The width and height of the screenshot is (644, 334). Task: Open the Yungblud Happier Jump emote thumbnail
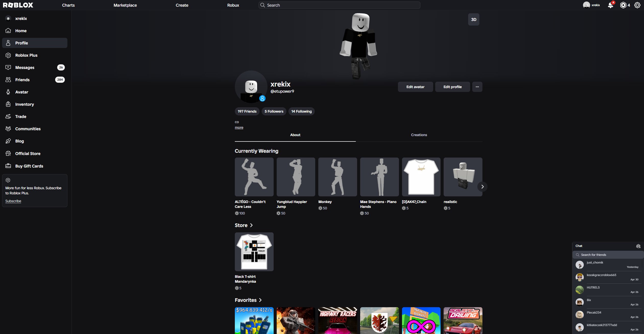pos(296,177)
